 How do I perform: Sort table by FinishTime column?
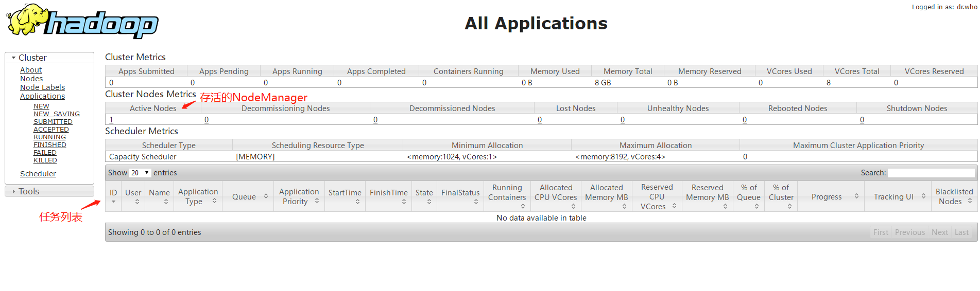pyautogui.click(x=388, y=196)
